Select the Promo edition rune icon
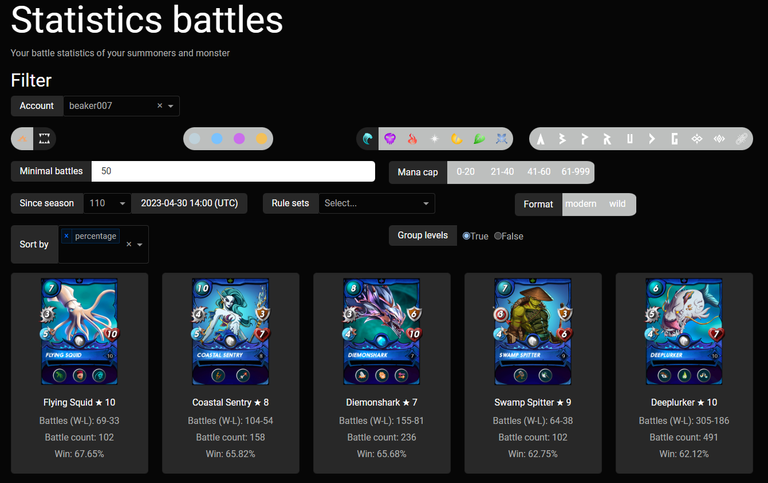This screenshot has height=483, width=768. tap(584, 139)
